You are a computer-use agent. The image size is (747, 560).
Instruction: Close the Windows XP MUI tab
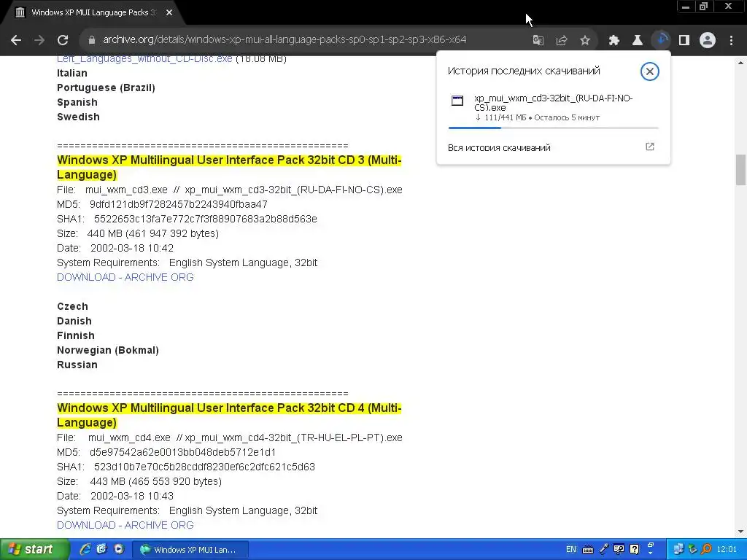(169, 12)
